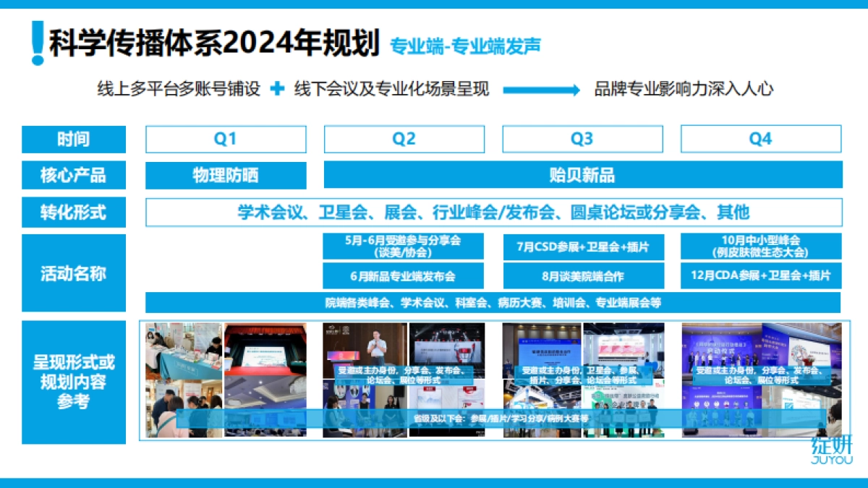The image size is (868, 488).
Task: Click the 12月CDA参展+卫星会+插片 box
Action: coord(762,275)
